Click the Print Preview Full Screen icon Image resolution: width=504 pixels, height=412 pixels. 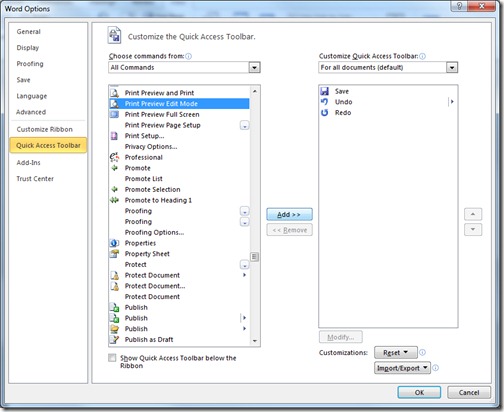[x=114, y=114]
